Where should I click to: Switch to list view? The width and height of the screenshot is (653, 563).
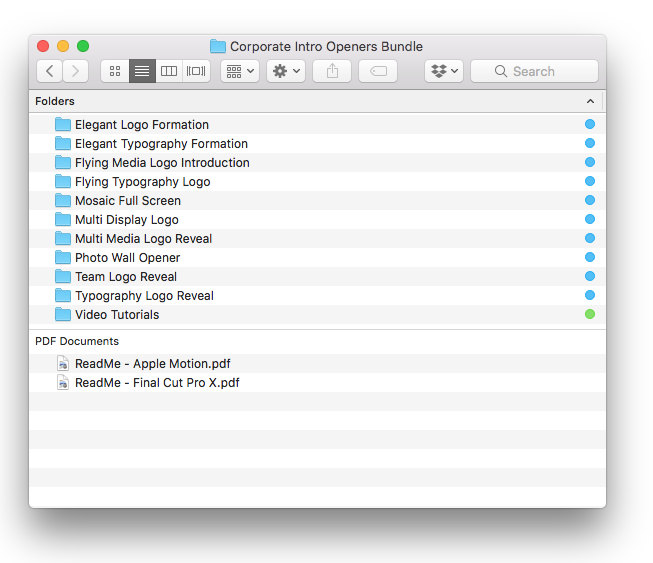point(142,71)
